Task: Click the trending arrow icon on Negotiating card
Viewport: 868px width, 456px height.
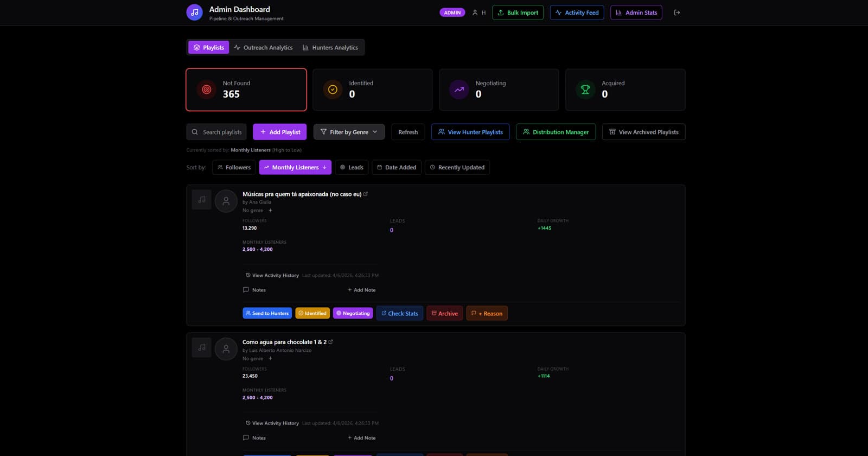Action: pyautogui.click(x=459, y=90)
